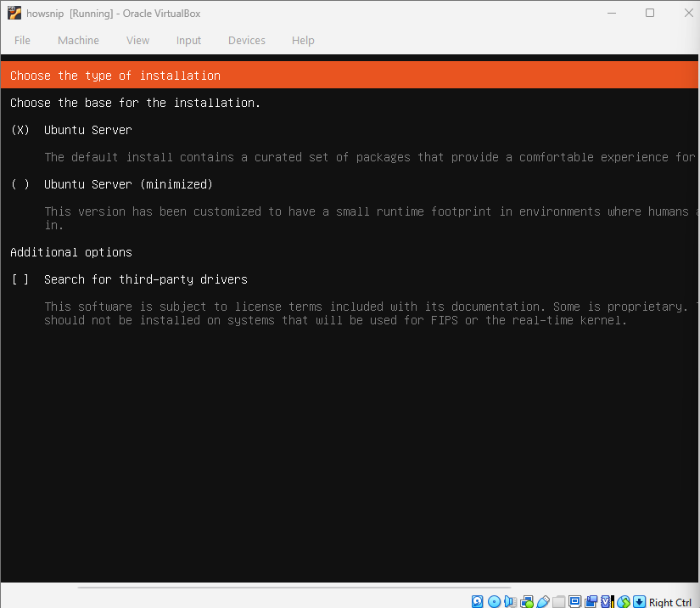Click the 'Ubuntu Server' label
This screenshot has width=700, height=608.
[88, 130]
